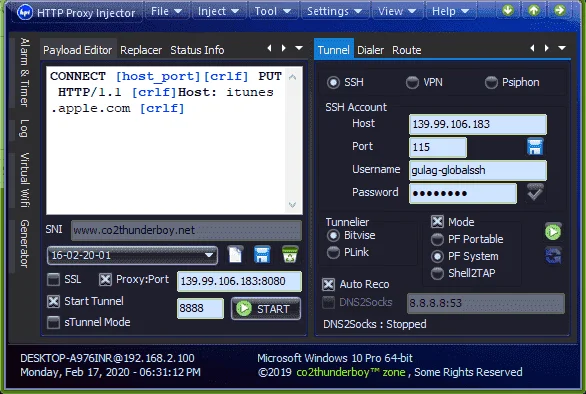Click the green down arrow icon
This screenshot has height=394, width=586.
(508, 10)
